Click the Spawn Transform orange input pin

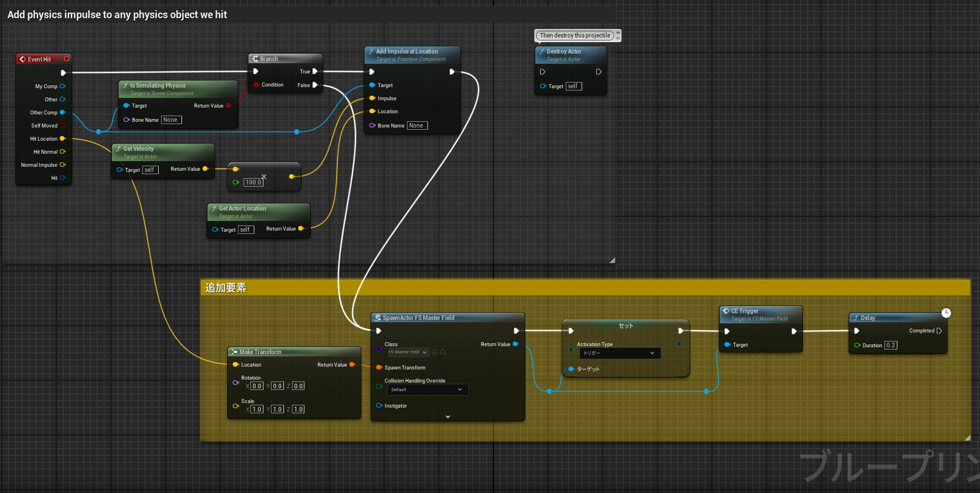[379, 367]
